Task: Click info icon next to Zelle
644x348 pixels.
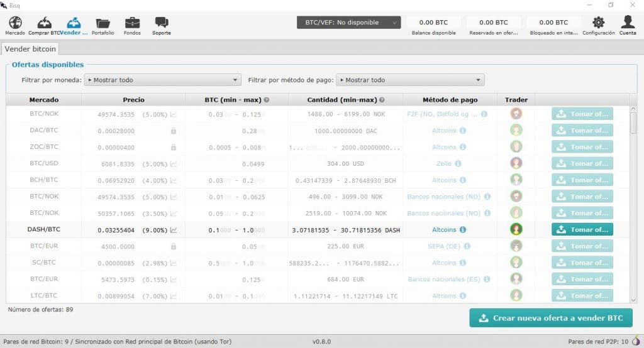Action: pyautogui.click(x=458, y=163)
